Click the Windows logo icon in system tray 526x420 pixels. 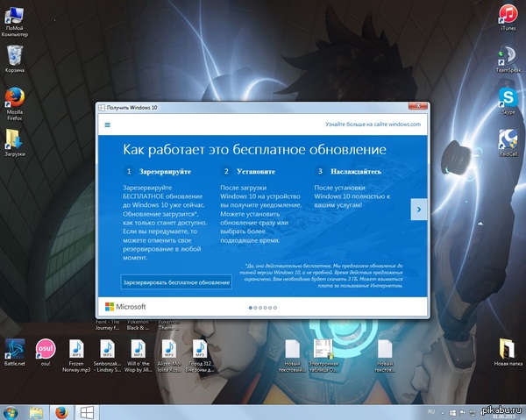pos(452,412)
